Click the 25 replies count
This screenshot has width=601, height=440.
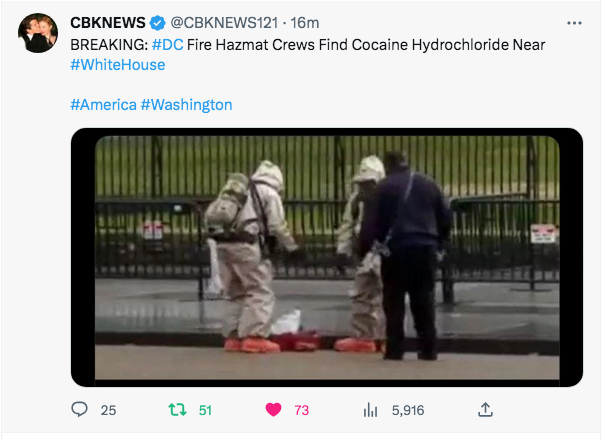(108, 410)
